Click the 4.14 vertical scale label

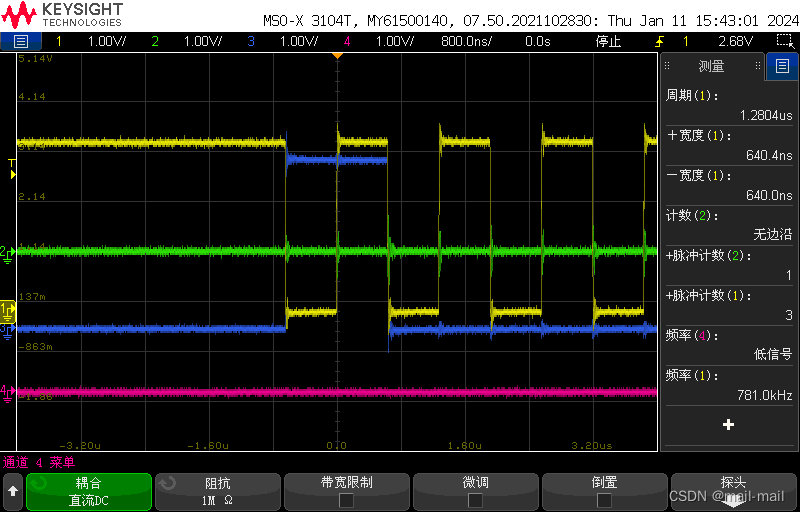click(x=32, y=96)
